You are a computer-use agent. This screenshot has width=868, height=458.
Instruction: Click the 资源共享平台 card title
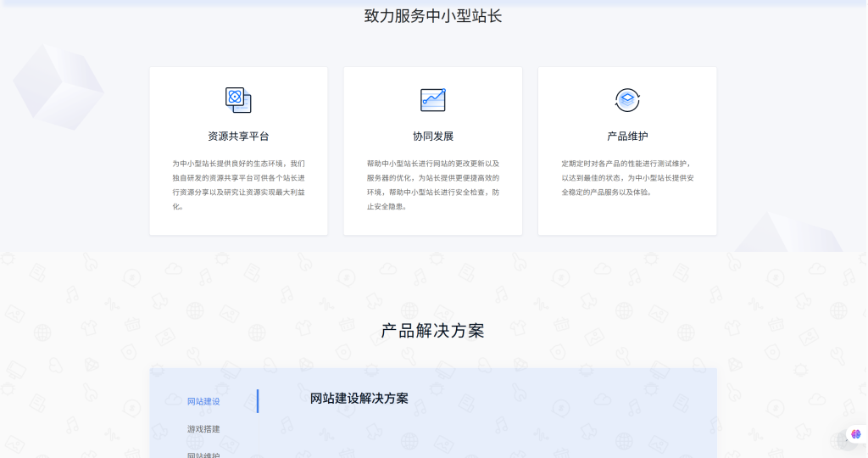click(x=238, y=137)
